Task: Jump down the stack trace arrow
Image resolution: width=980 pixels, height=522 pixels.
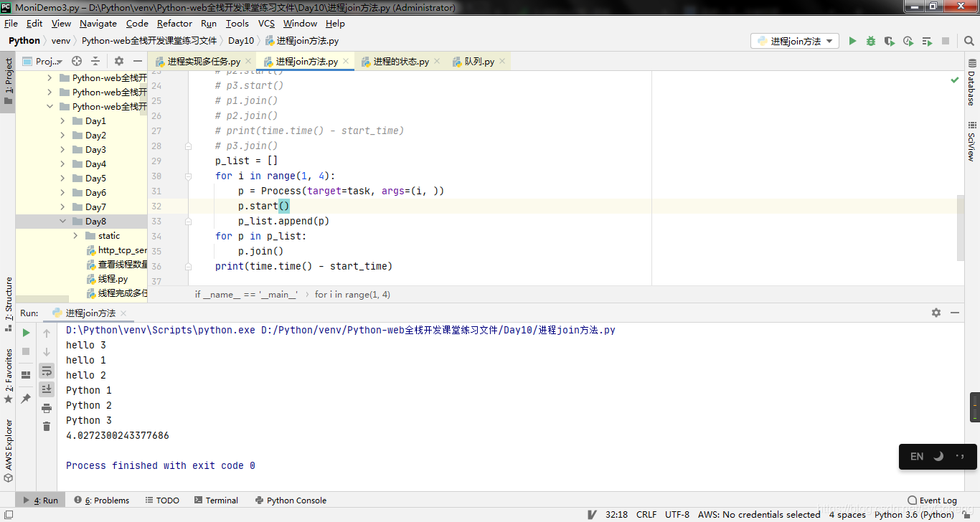Action: point(47,351)
